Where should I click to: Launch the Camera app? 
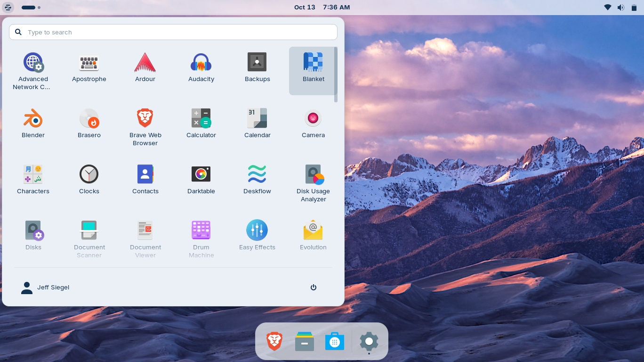click(x=313, y=127)
